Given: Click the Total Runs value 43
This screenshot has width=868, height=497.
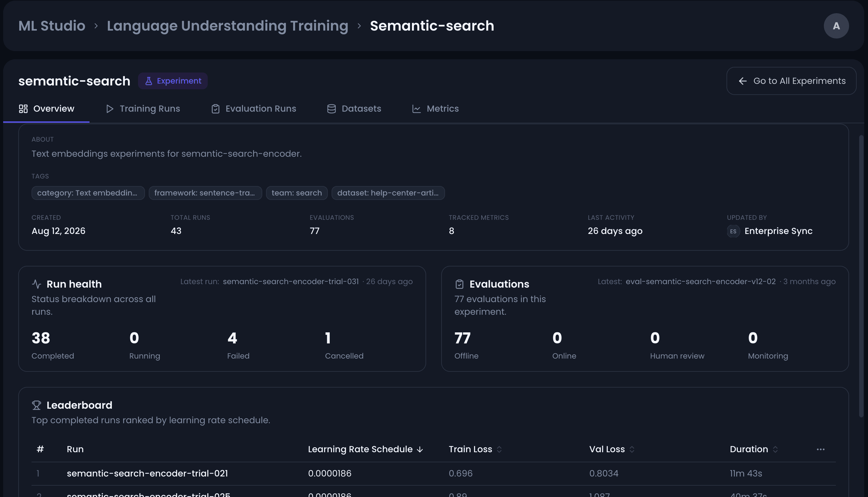Looking at the screenshot, I should pyautogui.click(x=176, y=231).
